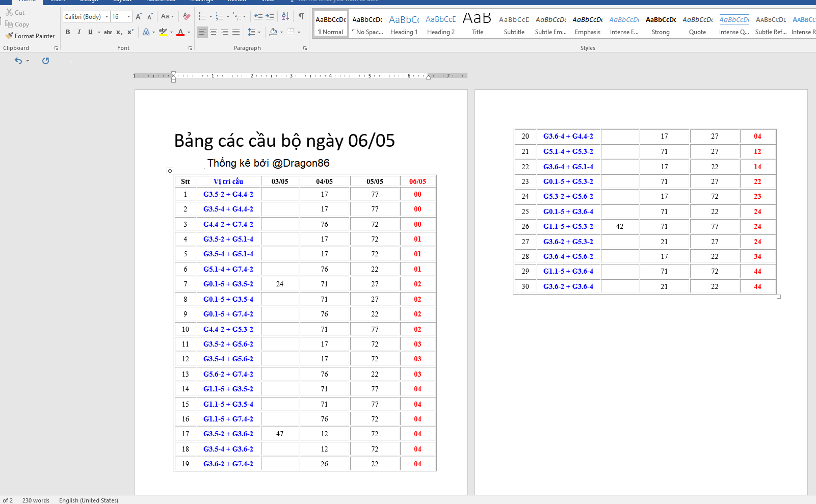Toggle show paragraph marks
The width and height of the screenshot is (816, 504).
pos(301,16)
